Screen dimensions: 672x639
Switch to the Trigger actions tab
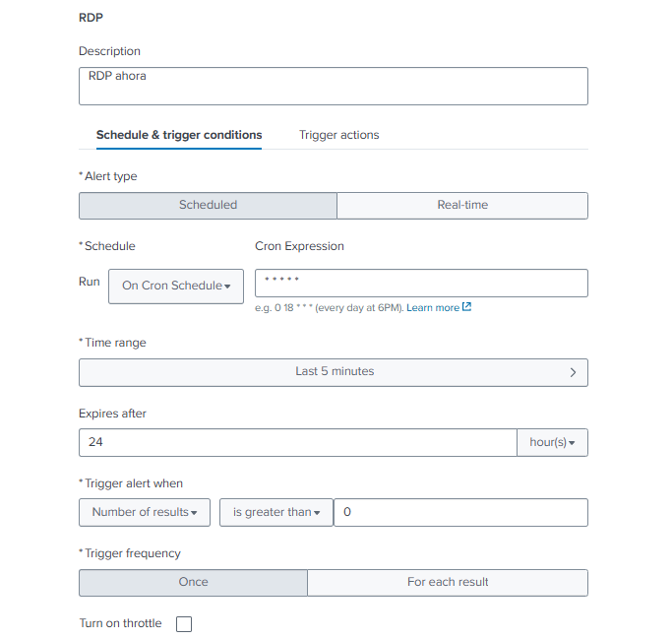click(338, 135)
